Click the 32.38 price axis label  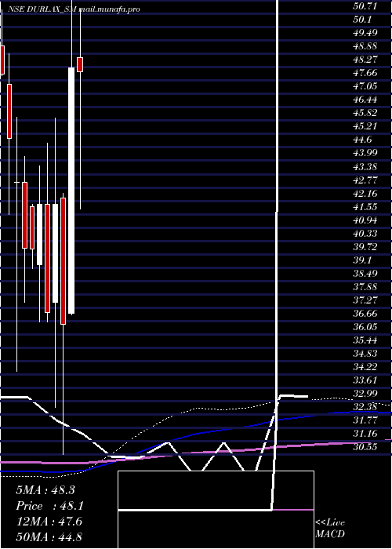pos(365,407)
